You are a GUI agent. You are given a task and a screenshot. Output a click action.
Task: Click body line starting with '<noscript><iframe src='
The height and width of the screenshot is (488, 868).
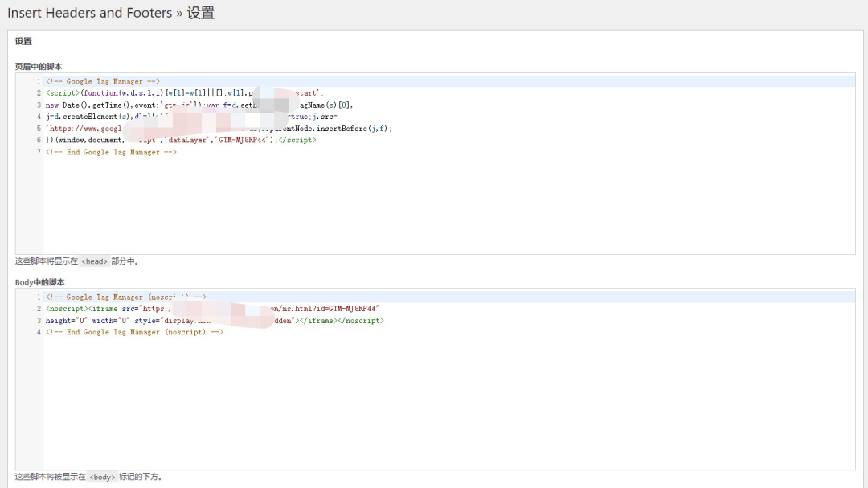[212, 309]
